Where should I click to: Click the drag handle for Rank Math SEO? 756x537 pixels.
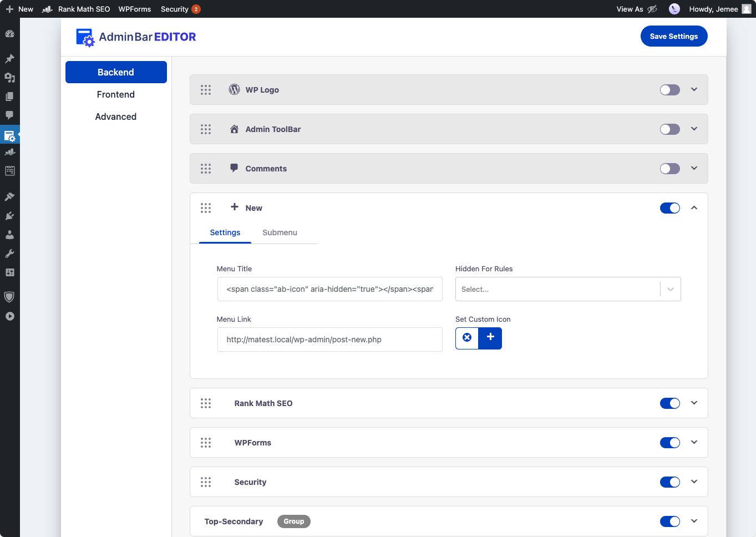click(x=206, y=403)
